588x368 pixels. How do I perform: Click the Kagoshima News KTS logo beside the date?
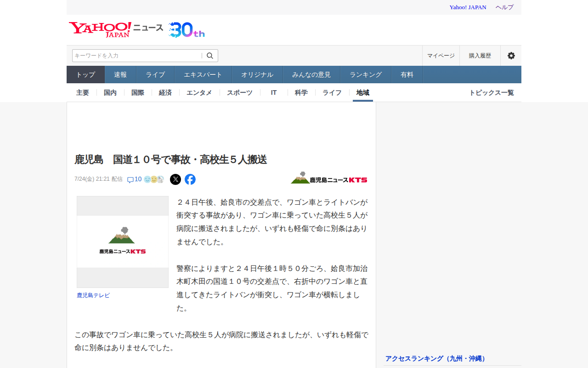(x=329, y=178)
